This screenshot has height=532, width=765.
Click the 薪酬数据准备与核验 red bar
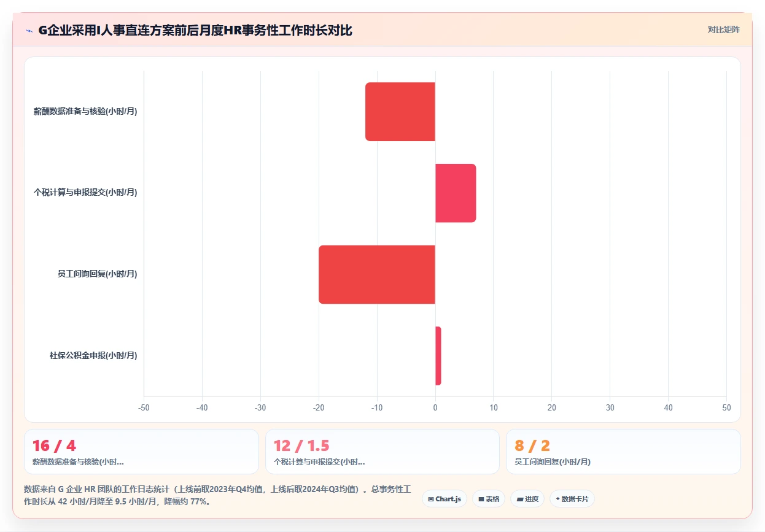400,112
